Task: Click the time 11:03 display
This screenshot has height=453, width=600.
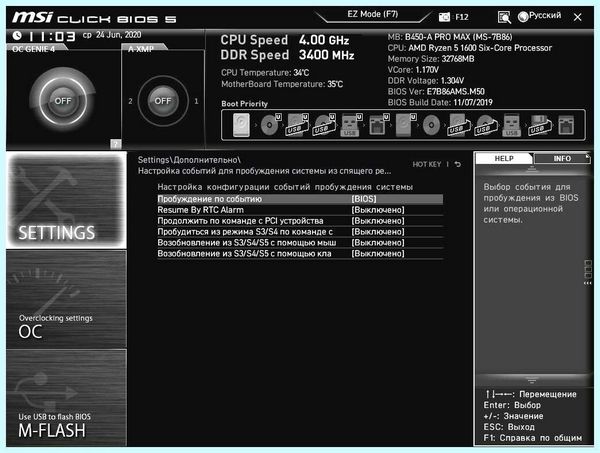Action: 52,37
